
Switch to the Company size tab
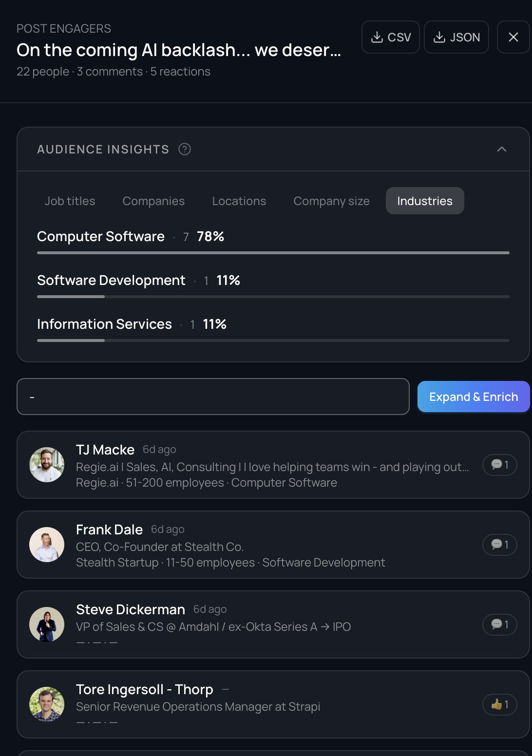pyautogui.click(x=332, y=201)
